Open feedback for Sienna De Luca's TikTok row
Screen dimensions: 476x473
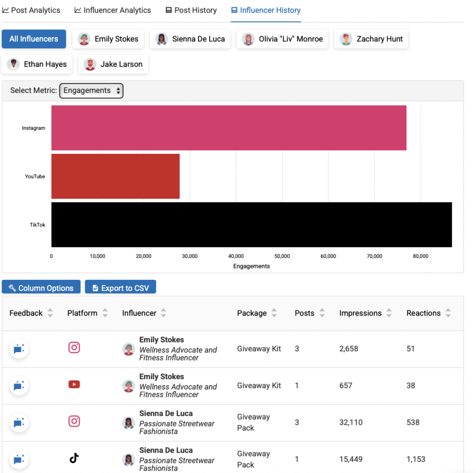point(19,459)
